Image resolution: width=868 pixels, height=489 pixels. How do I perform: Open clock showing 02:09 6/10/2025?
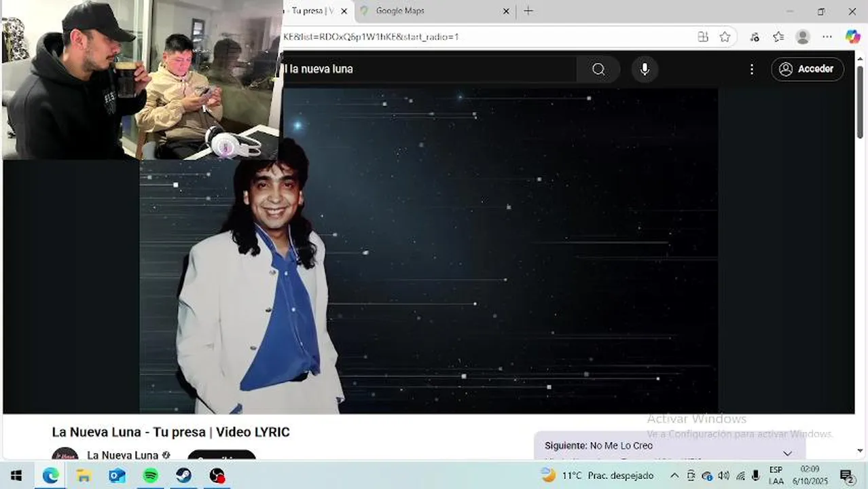tap(810, 475)
